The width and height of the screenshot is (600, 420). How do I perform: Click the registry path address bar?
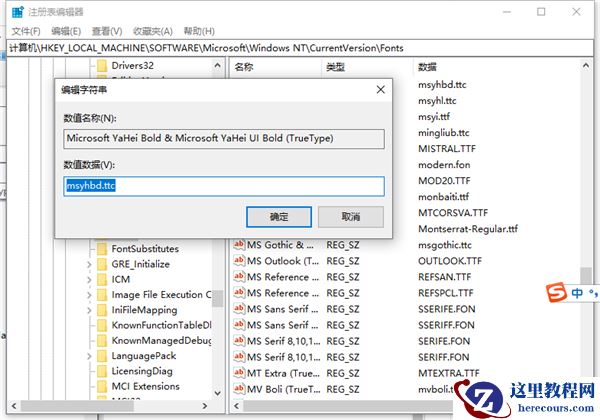[x=300, y=48]
